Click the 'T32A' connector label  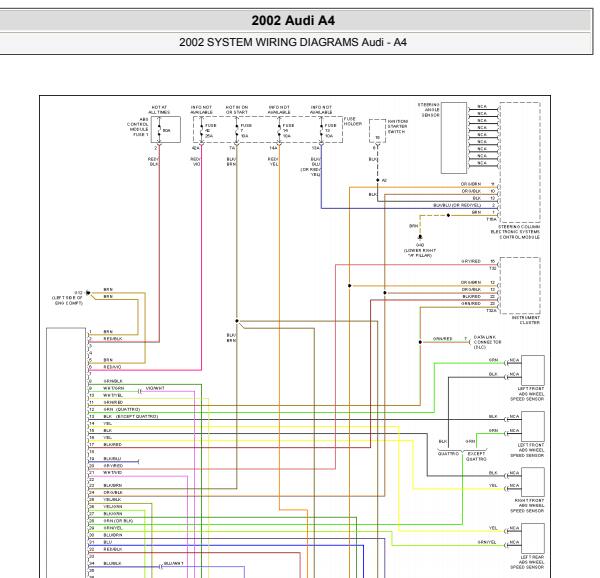(491, 311)
